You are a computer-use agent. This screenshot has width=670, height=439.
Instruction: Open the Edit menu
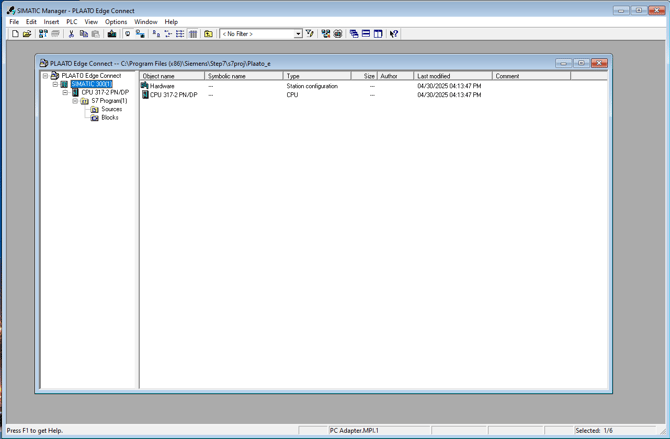tap(31, 22)
